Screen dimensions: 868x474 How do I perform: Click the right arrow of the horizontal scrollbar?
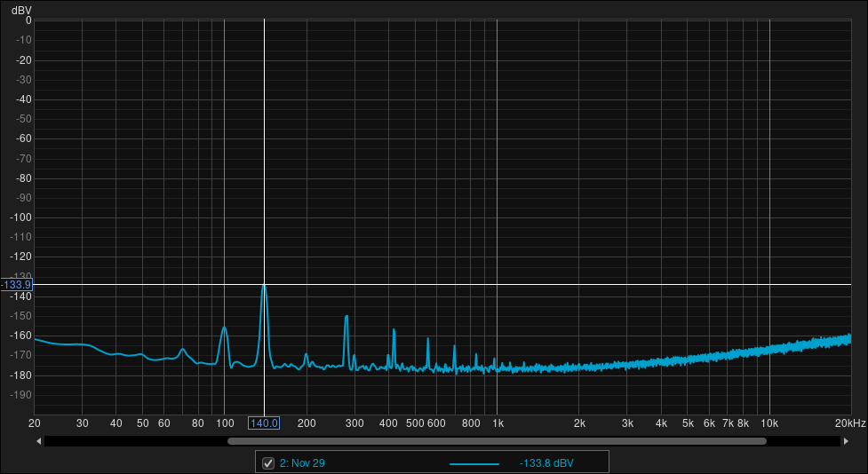(x=846, y=441)
